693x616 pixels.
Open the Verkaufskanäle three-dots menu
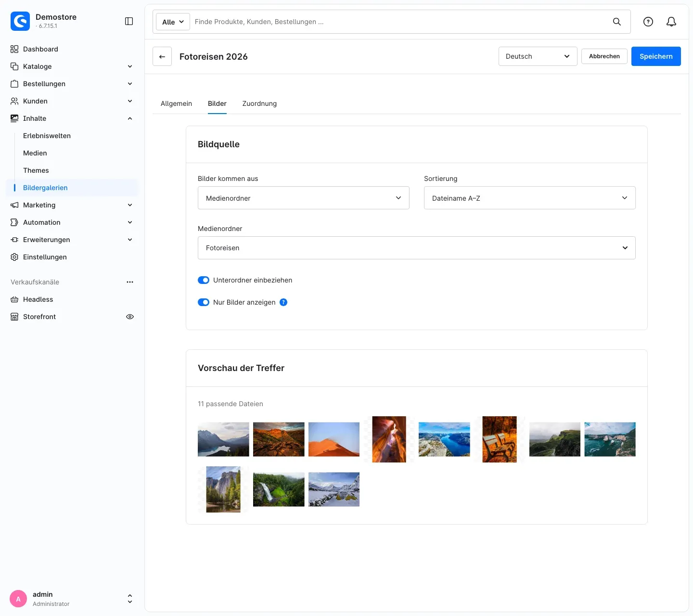[130, 282]
